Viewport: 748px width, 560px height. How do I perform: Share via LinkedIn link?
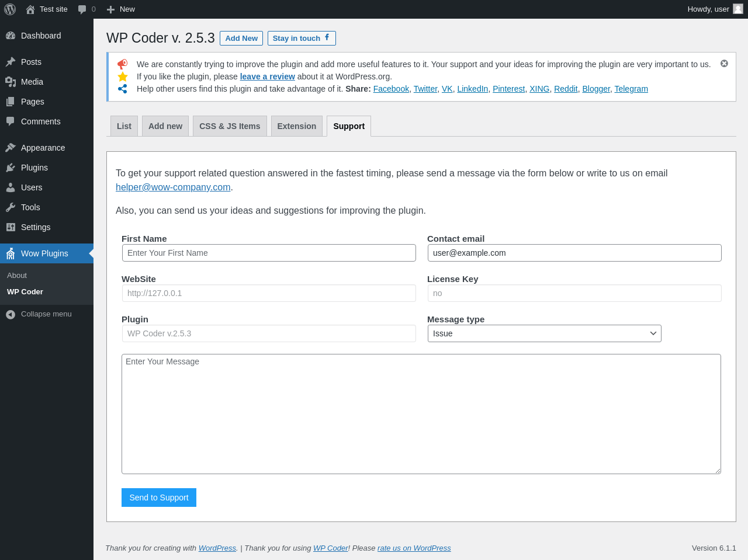click(x=473, y=89)
